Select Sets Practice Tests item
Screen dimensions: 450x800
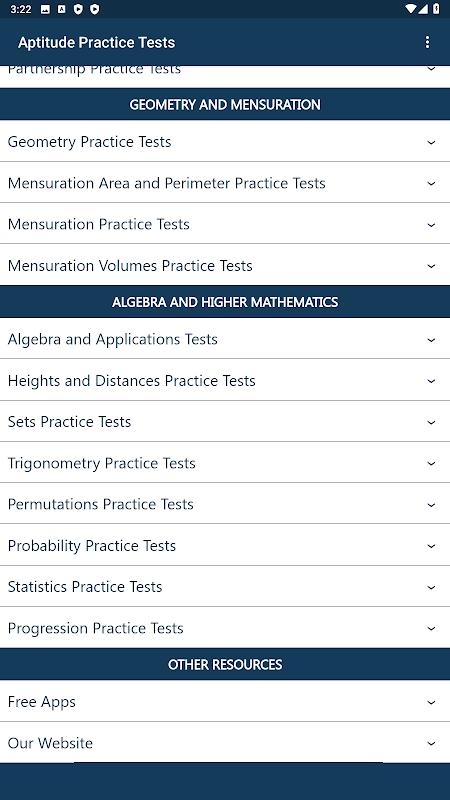225,422
